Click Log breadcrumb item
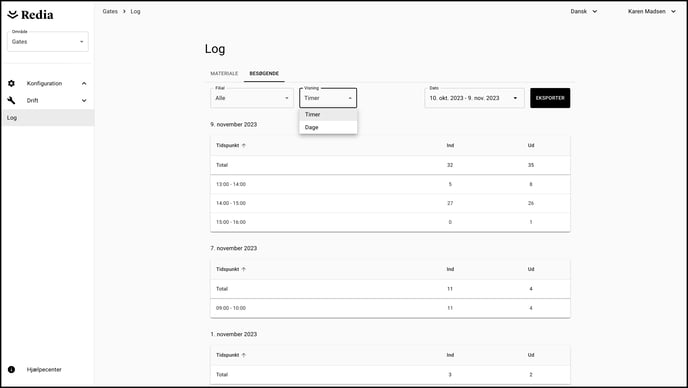This screenshot has width=688, height=388. click(x=136, y=11)
